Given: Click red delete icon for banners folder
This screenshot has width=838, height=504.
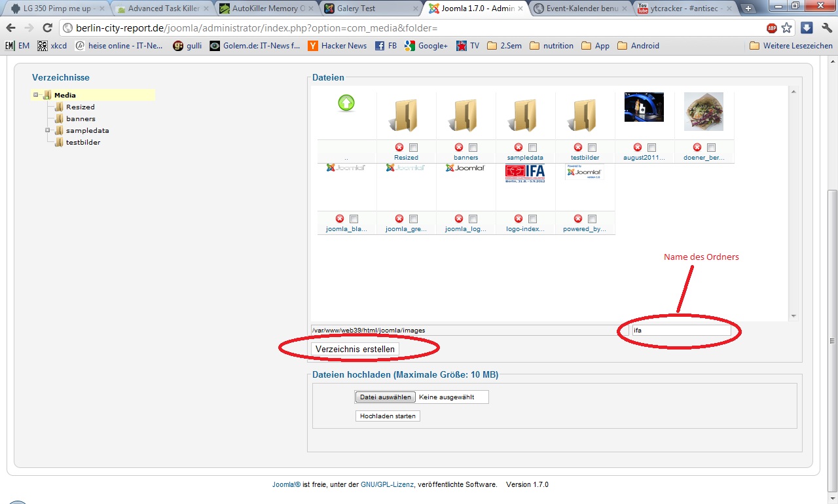Looking at the screenshot, I should (459, 148).
